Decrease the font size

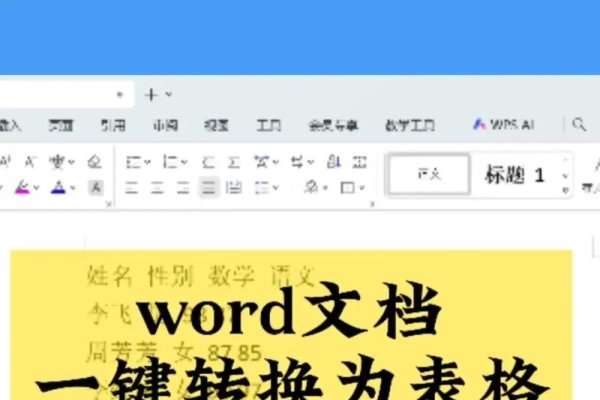pos(30,162)
